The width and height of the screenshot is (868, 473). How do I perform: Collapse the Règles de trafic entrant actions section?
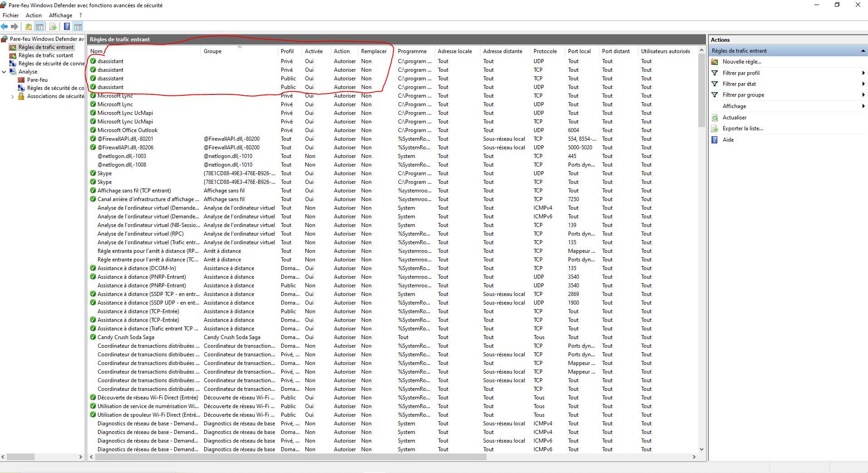[863, 51]
